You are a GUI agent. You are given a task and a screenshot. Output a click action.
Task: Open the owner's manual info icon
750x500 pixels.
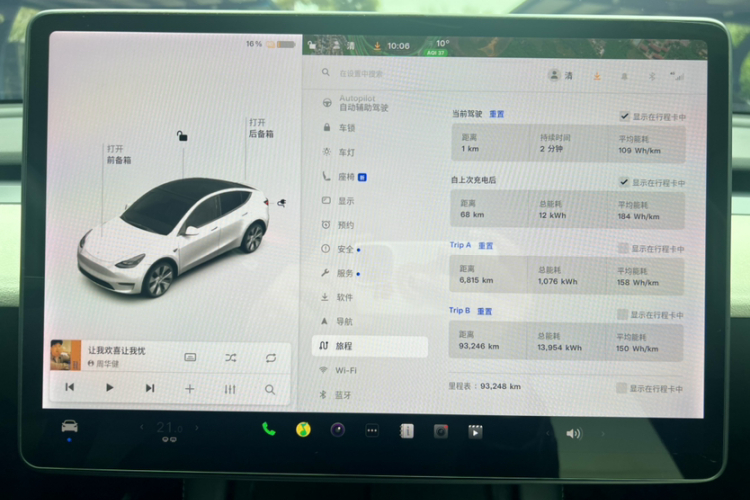coord(407,431)
